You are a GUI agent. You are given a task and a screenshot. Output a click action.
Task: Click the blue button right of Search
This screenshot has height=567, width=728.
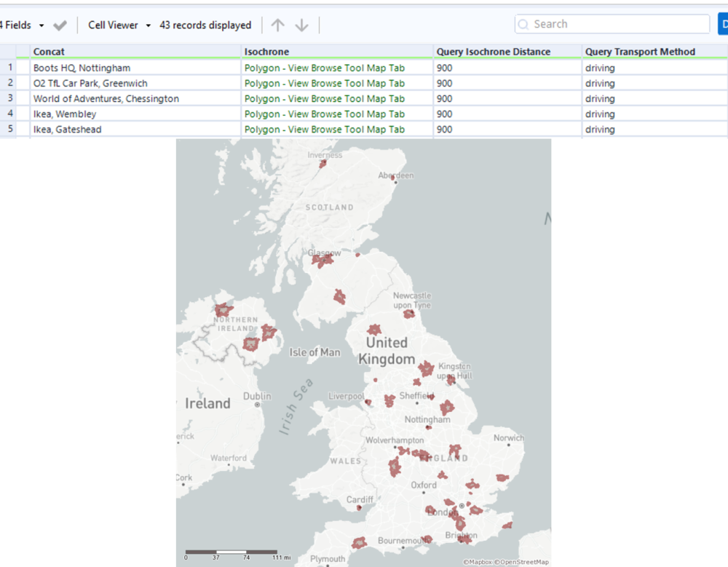723,24
